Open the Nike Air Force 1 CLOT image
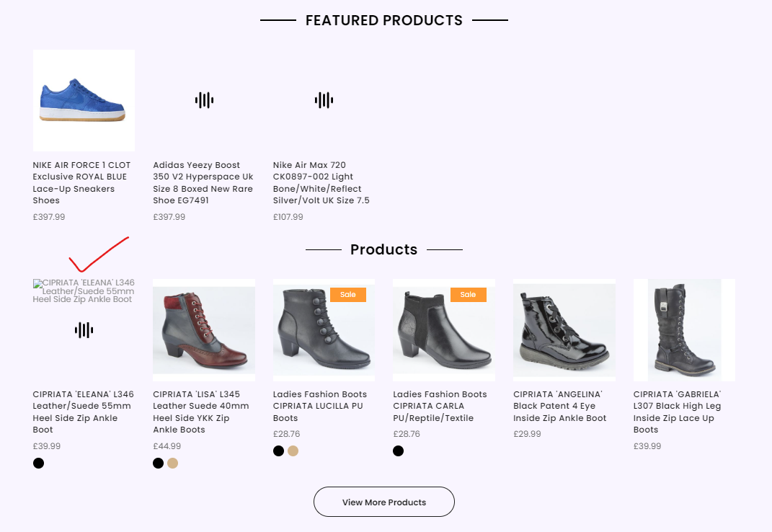Image resolution: width=772 pixels, height=532 pixels. point(84,100)
